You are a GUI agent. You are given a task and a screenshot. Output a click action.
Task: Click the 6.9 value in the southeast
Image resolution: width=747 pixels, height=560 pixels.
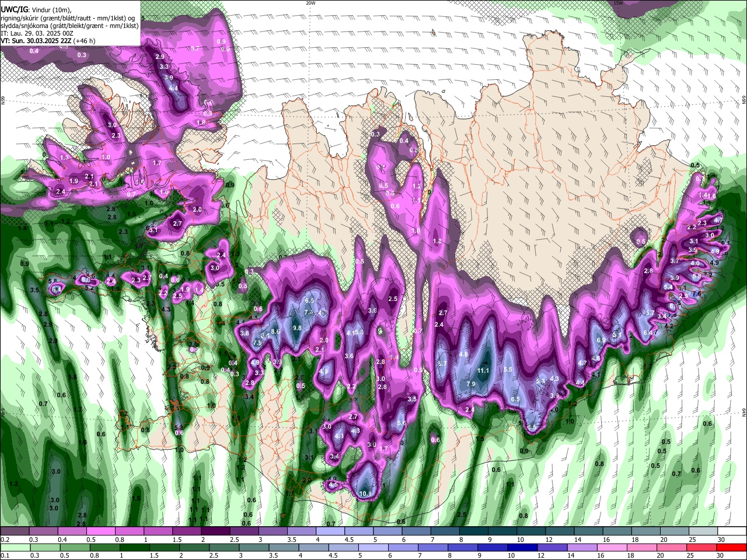(x=601, y=340)
